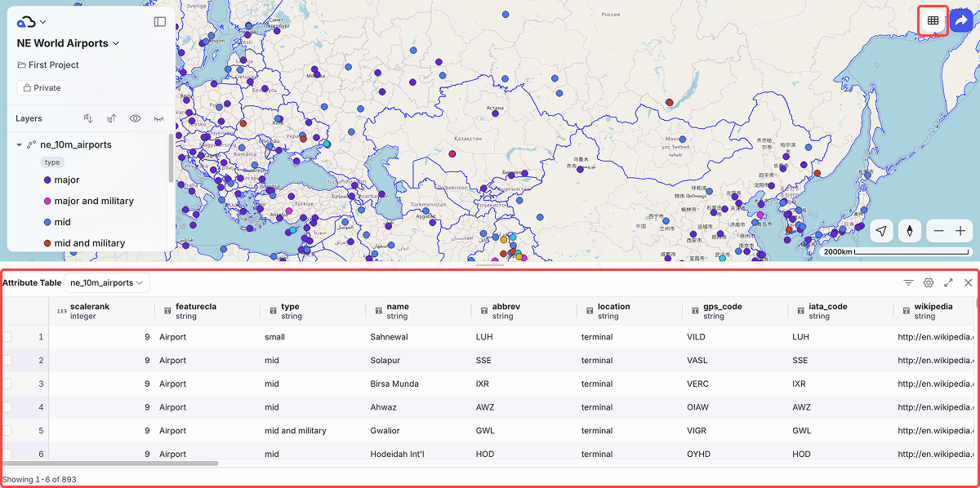980x488 pixels.
Task: Reset map bearing with compass icon
Action: [x=909, y=231]
